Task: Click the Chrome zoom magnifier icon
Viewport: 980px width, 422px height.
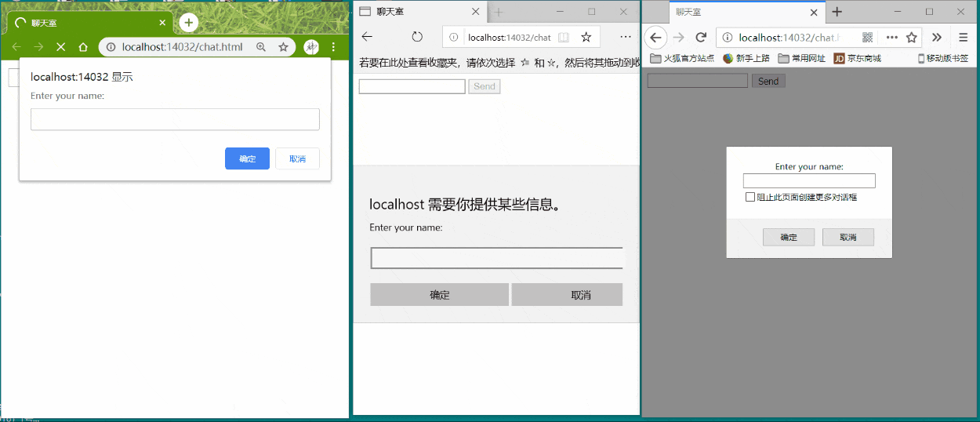Action: click(x=261, y=47)
